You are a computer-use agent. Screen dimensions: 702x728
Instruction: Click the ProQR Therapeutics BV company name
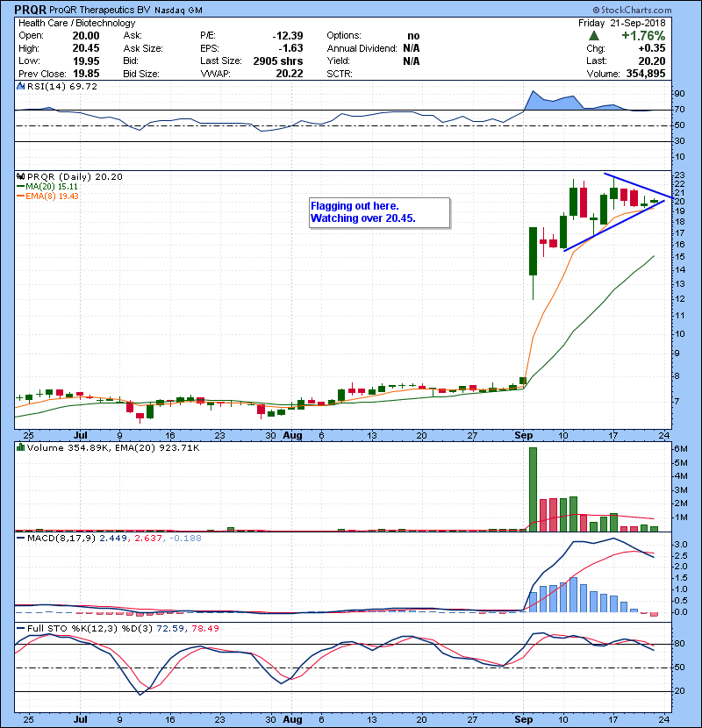point(99,10)
